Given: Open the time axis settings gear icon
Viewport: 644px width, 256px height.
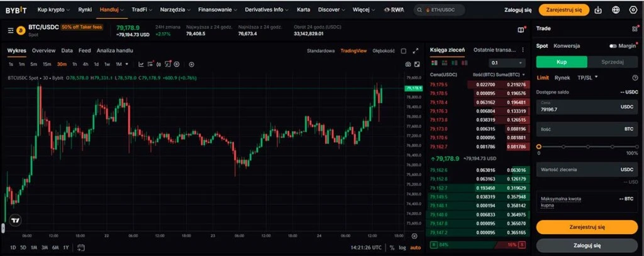Looking at the screenshot, I should coord(414,236).
